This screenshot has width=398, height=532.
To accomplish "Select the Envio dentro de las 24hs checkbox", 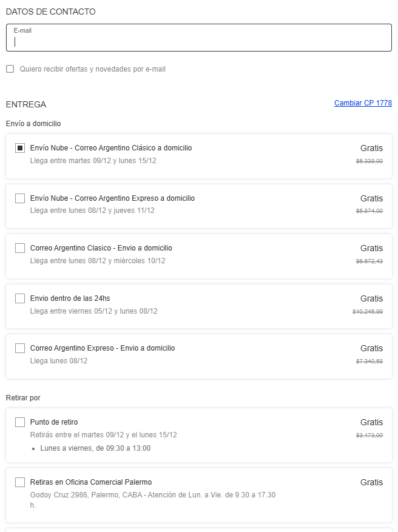I will point(20,298).
